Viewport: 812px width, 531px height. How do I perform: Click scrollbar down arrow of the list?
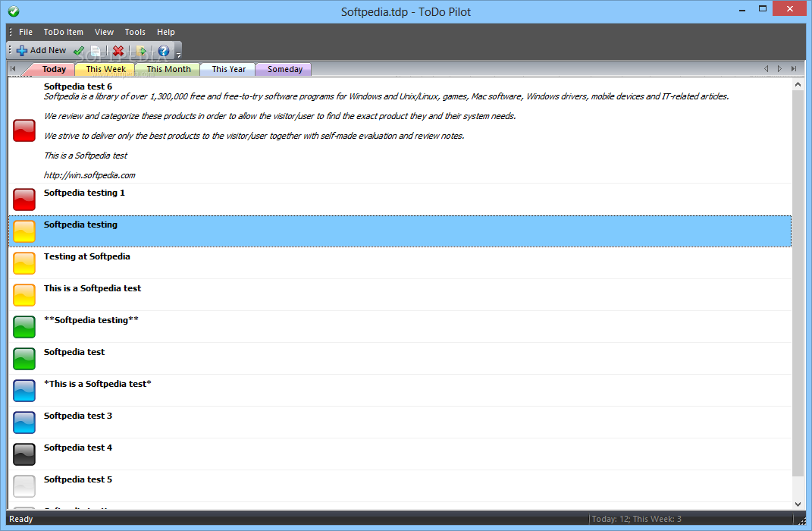(x=798, y=504)
